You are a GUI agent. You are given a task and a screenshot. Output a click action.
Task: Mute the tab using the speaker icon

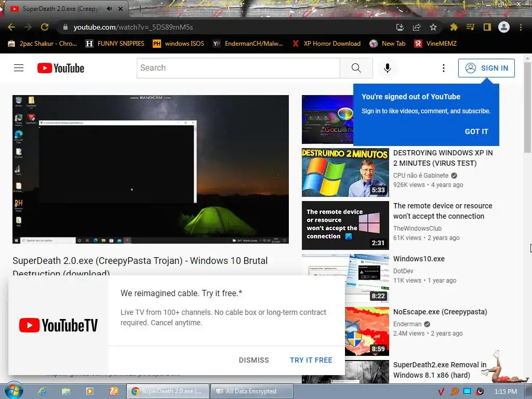point(109,9)
